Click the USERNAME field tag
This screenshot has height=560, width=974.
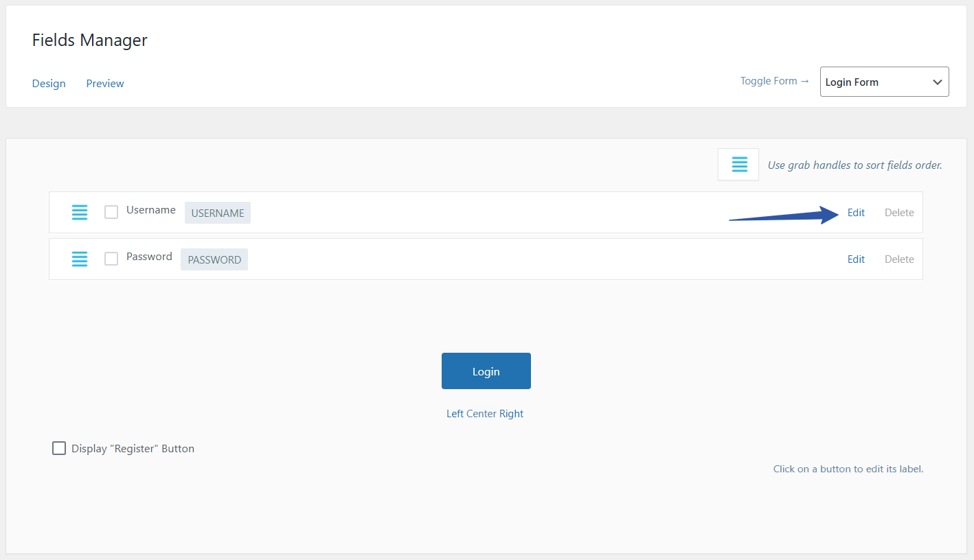217,213
